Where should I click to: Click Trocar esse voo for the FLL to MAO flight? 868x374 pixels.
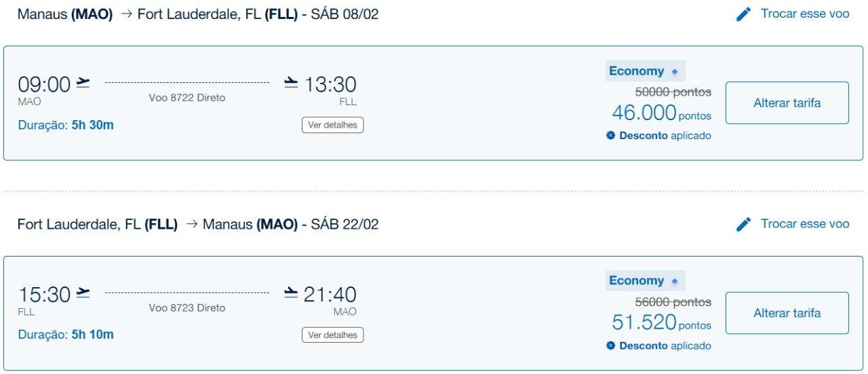coord(804,224)
